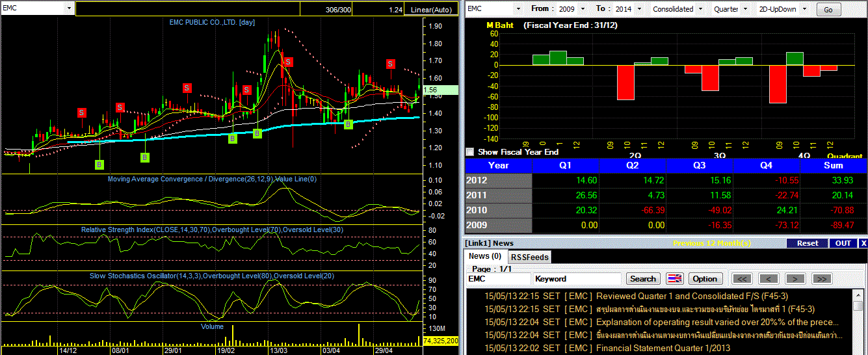Open the To year 2014 dropdown

[x=640, y=9]
